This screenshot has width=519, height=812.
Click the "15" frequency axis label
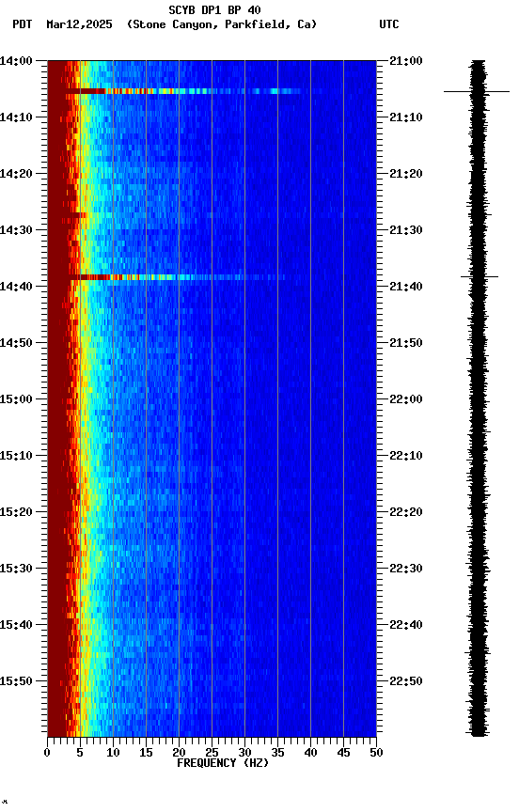146,753
